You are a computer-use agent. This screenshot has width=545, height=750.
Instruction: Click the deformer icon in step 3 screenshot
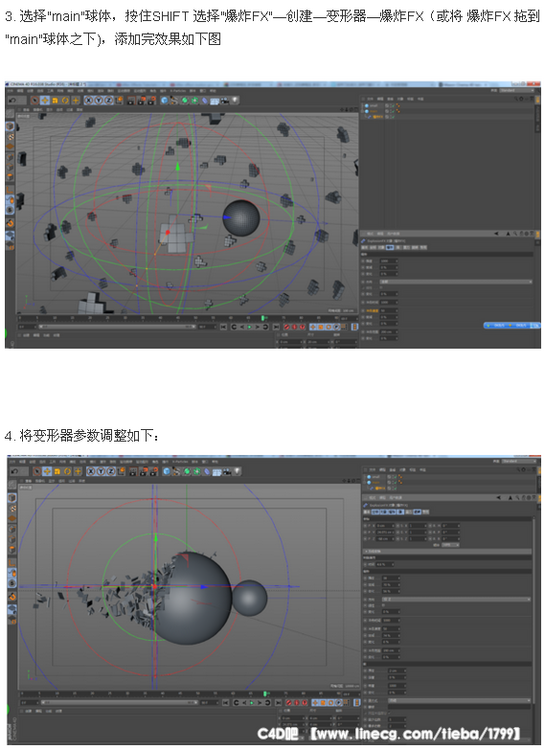(x=204, y=100)
